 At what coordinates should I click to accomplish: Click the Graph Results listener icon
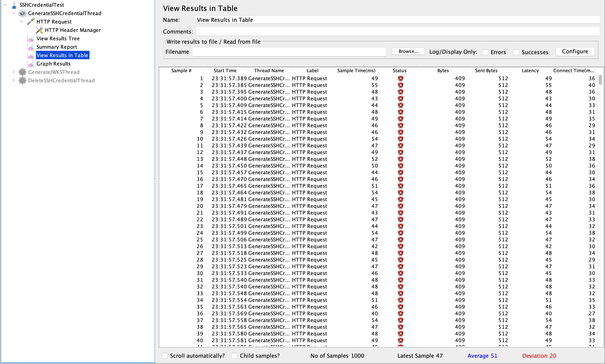point(31,64)
